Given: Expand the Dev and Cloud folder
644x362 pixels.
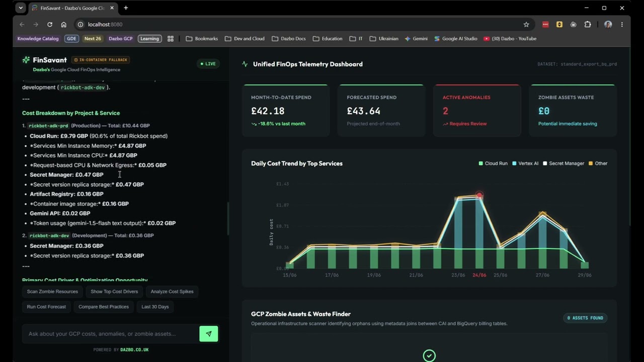Looking at the screenshot, I should tap(245, 39).
